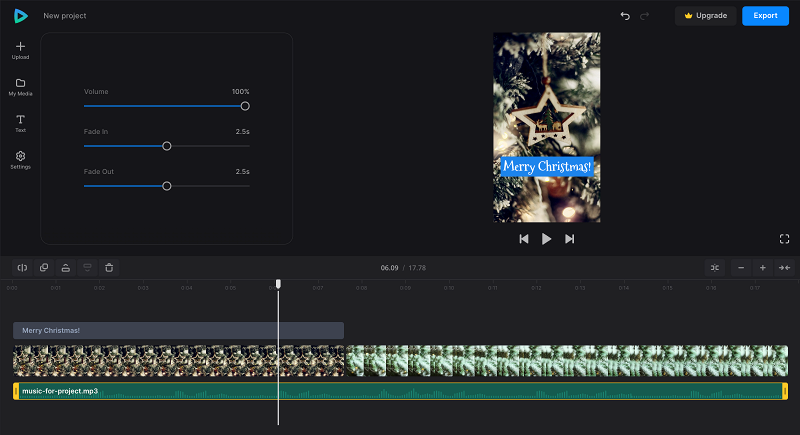Click the bring-forward layer icon
The height and width of the screenshot is (435, 800).
(66, 268)
